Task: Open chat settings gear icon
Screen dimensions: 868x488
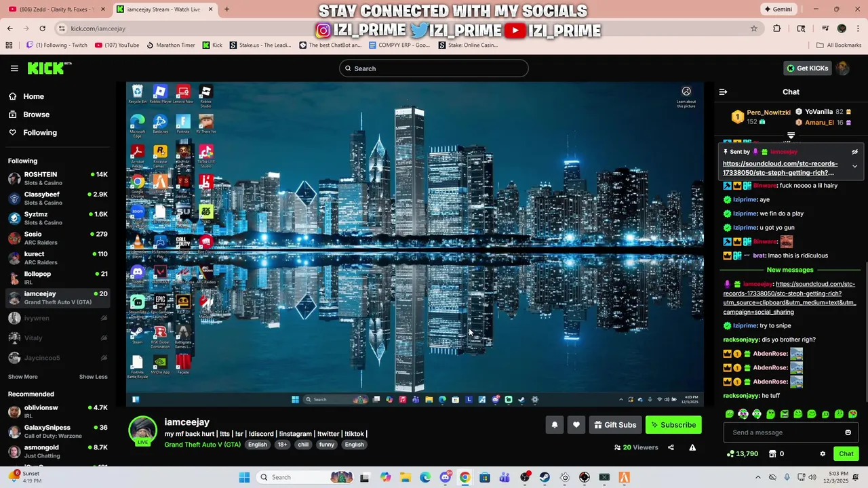Action: pyautogui.click(x=823, y=453)
